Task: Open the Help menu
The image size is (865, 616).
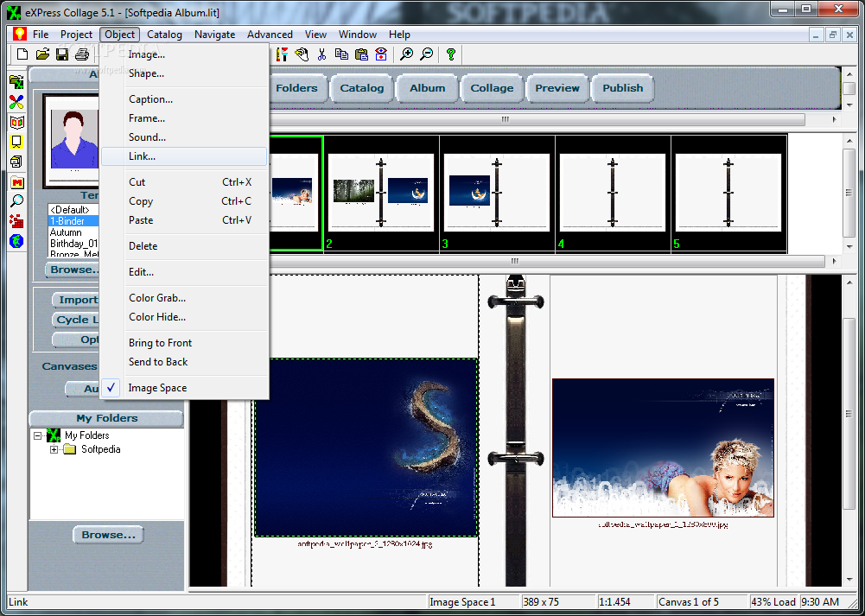Action: pos(399,35)
